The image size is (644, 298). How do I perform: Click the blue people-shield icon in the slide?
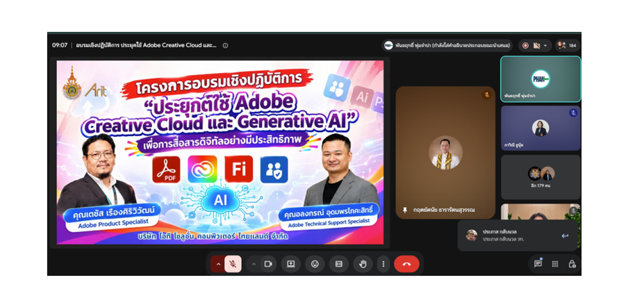(274, 169)
